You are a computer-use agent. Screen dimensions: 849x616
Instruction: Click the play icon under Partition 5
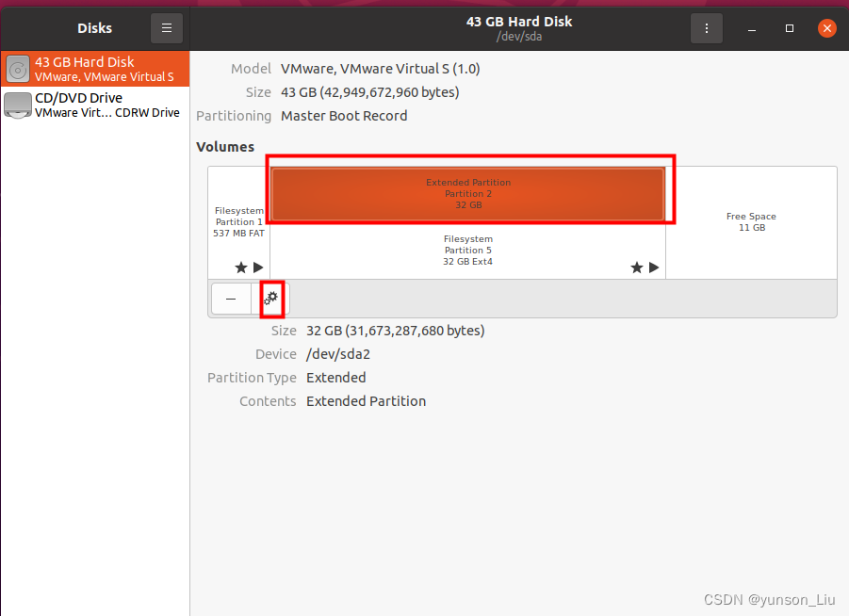pyautogui.click(x=654, y=267)
